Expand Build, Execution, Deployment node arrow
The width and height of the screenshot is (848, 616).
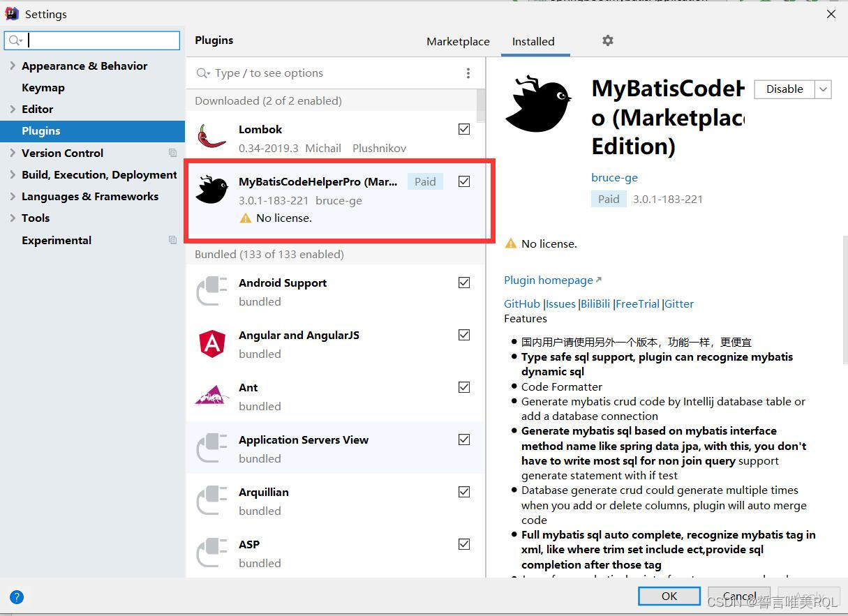tap(13, 174)
